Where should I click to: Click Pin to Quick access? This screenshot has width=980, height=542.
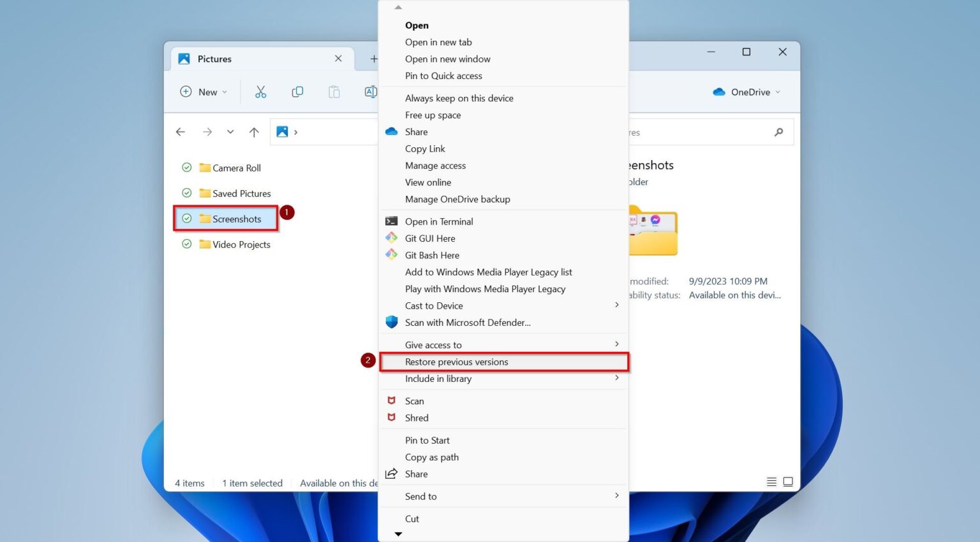click(x=443, y=75)
